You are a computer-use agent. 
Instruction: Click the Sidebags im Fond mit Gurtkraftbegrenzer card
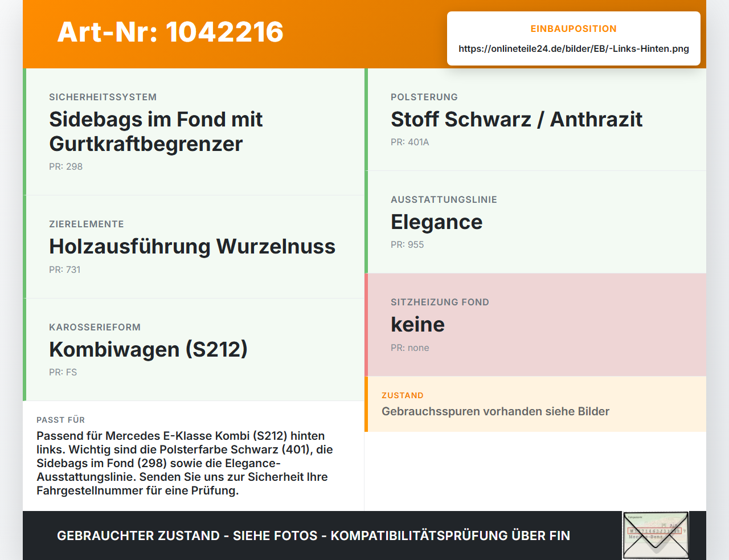pyautogui.click(x=194, y=132)
